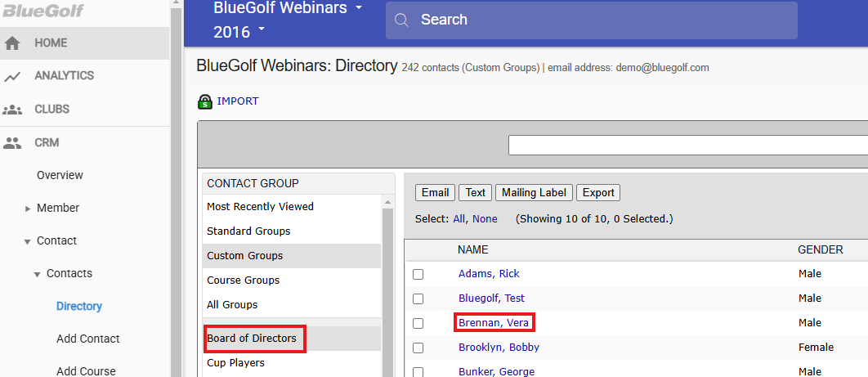Click the Email button

coord(435,193)
